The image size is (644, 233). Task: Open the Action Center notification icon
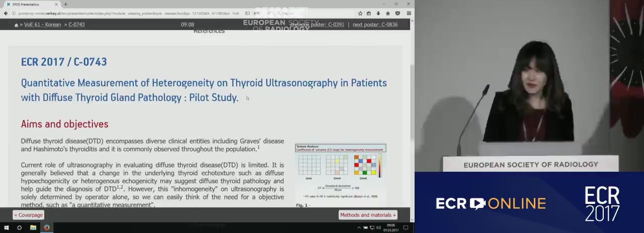coord(407,227)
